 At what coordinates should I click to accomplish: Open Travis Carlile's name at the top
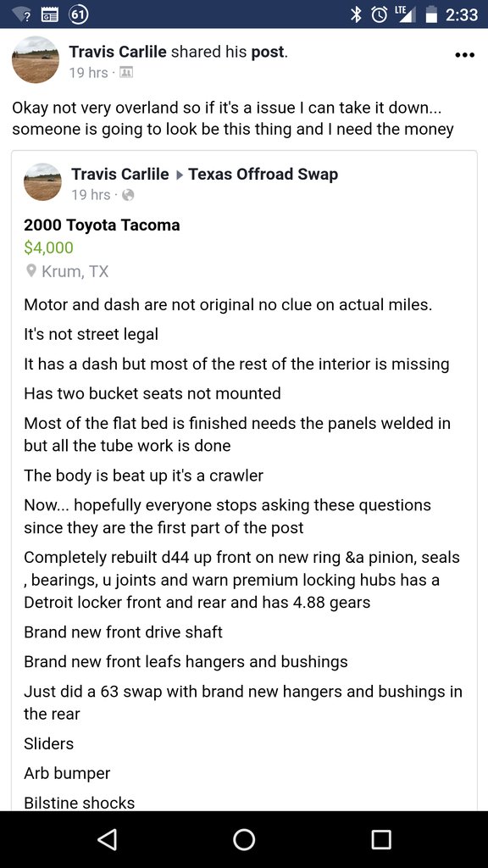pyautogui.click(x=118, y=52)
